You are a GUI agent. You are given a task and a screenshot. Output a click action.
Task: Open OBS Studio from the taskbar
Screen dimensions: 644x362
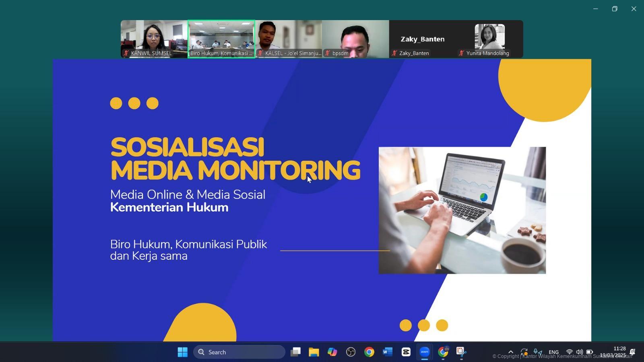(351, 352)
